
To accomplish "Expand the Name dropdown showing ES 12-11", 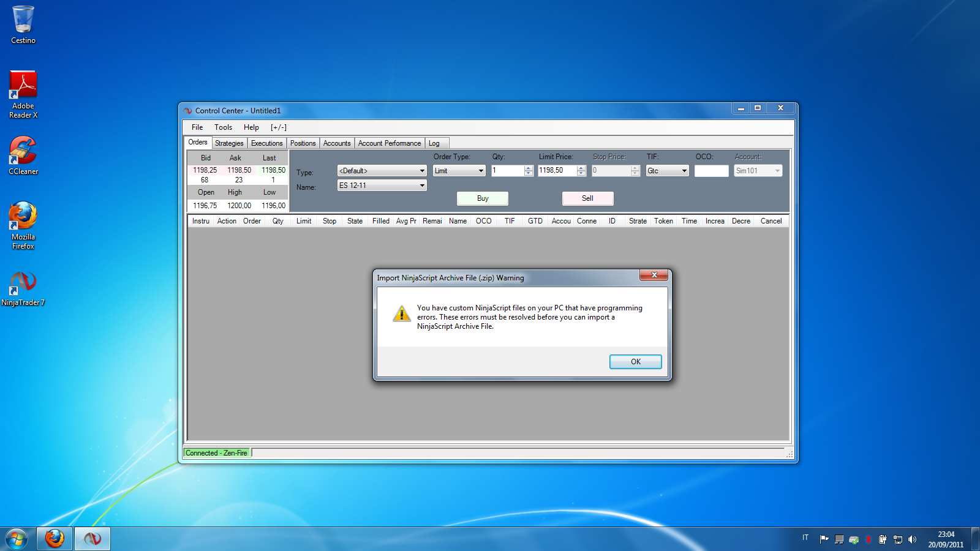I will point(382,186).
